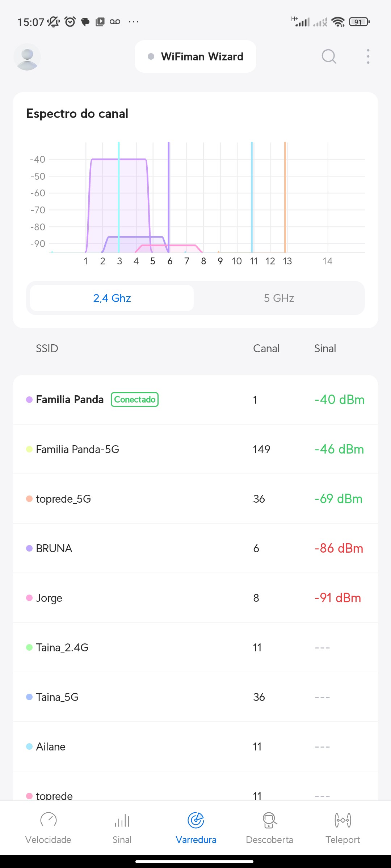391x868 pixels.
Task: Click the BRUNA network color dot
Action: 29,548
